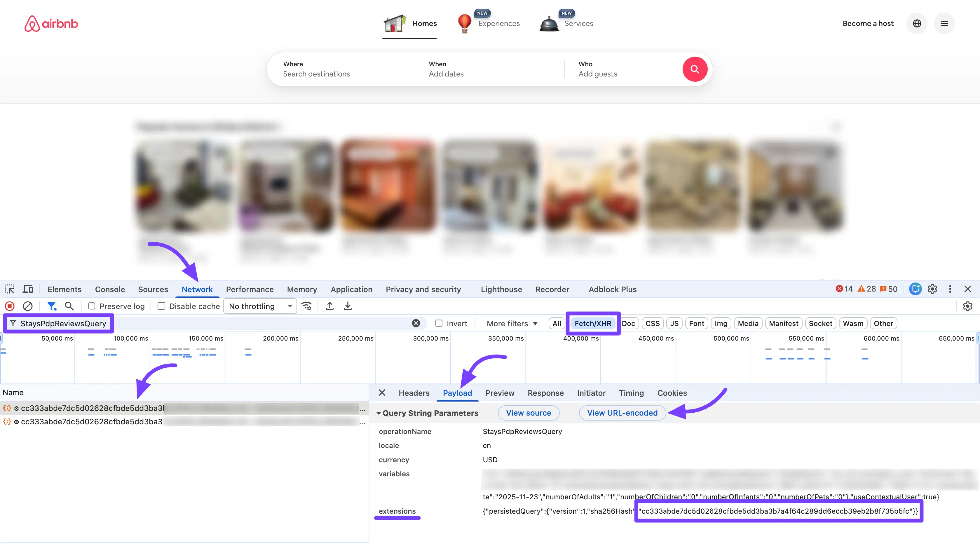Open DevTools network settings gear

point(968,306)
